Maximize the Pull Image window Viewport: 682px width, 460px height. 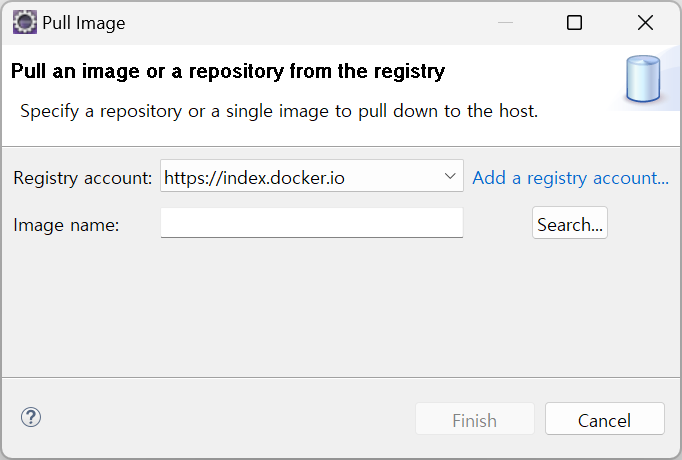[574, 22]
